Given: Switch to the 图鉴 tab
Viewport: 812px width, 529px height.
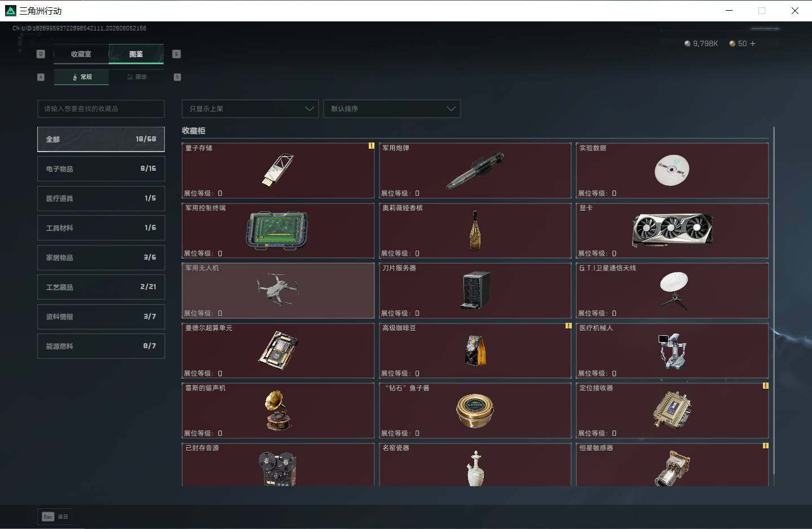Looking at the screenshot, I should (x=136, y=54).
